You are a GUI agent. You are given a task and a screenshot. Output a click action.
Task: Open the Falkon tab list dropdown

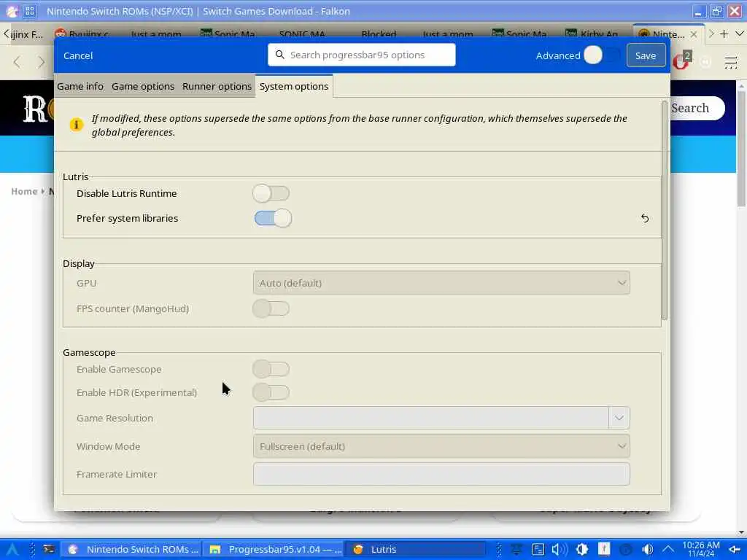coord(740,34)
